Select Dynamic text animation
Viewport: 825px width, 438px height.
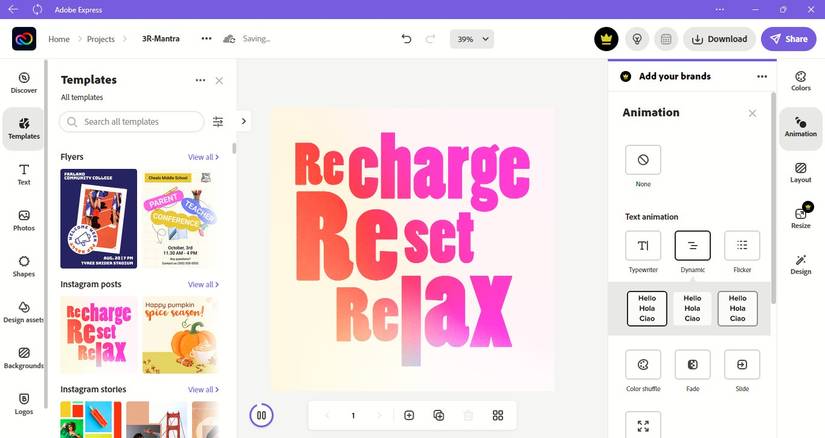[x=692, y=245]
